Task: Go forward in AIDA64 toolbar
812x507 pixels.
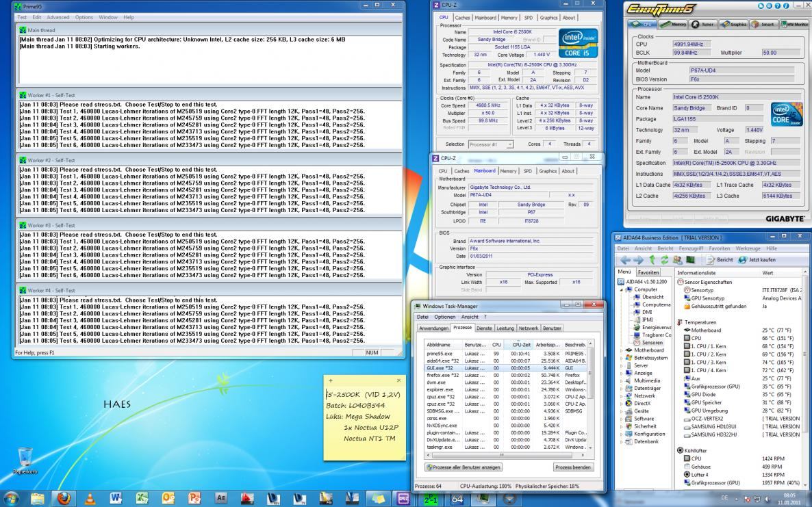Action: click(x=638, y=260)
